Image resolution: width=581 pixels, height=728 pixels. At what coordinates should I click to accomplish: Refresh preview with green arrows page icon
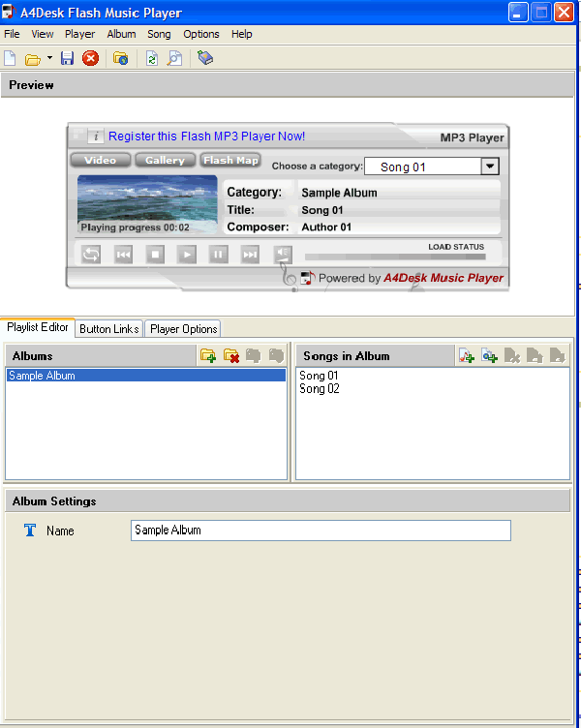pos(152,58)
